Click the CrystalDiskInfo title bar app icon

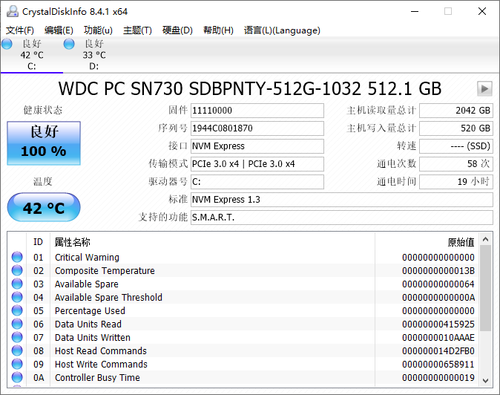coord(13,12)
